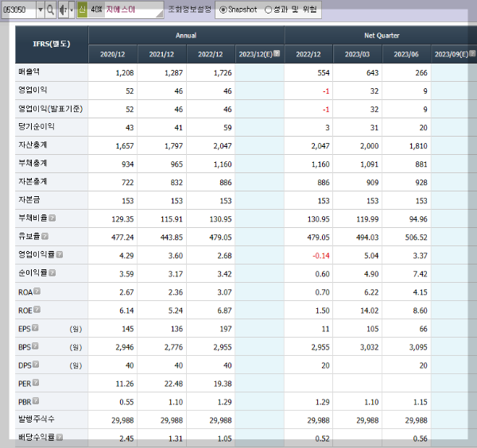Viewport: 477px width, 448px height.
Task: Click the 643 revenue value for 2023/03
Action: 373,72
